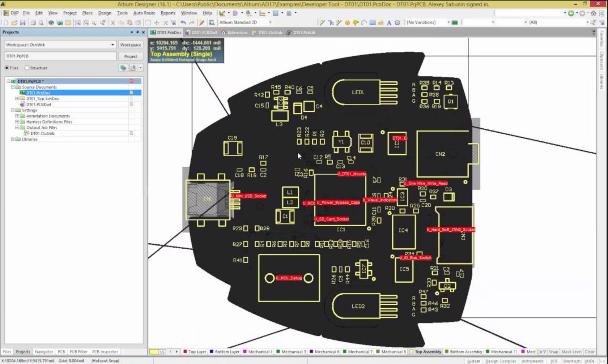Open the (All) filter dropdown
The width and height of the screenshot is (608, 364).
pyautogui.click(x=587, y=22)
